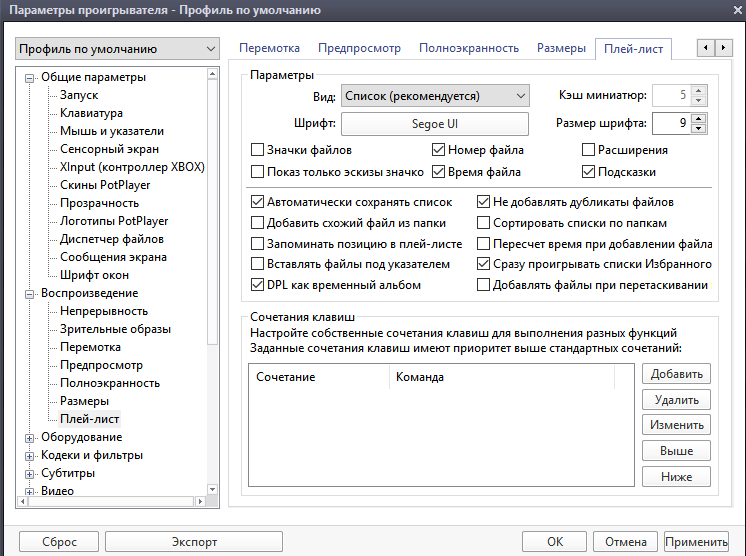
Task: Select Зрительные образы tree item
Action: coord(115,329)
